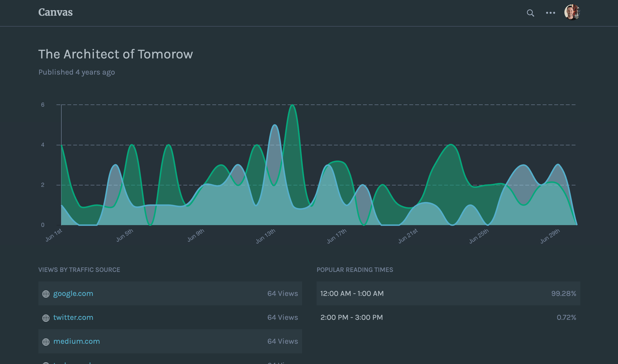Click the globe icon beside twitter.com

[46, 318]
